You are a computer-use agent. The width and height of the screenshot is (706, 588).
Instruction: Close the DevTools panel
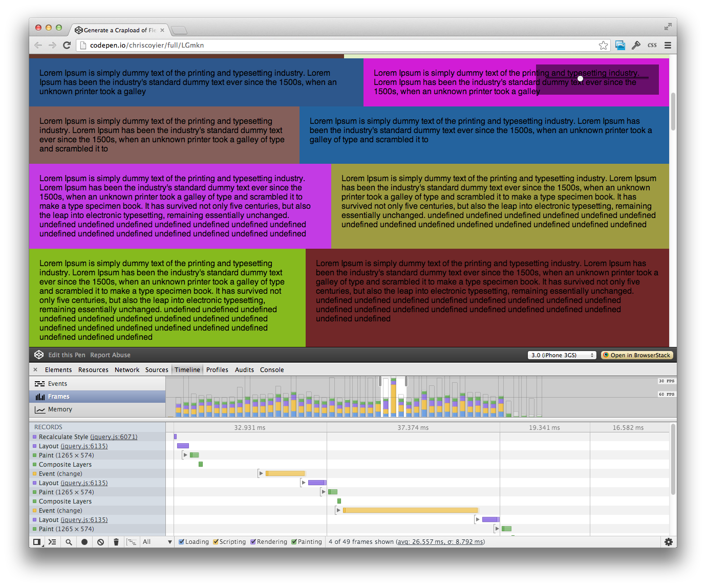[x=35, y=369]
